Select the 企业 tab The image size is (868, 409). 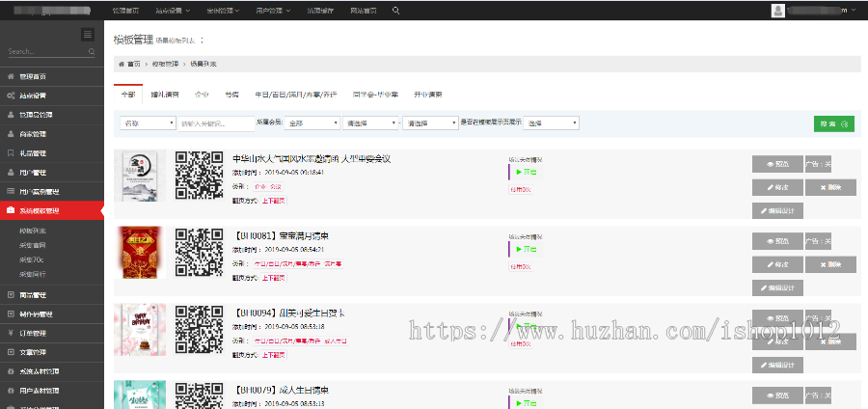pos(202,95)
